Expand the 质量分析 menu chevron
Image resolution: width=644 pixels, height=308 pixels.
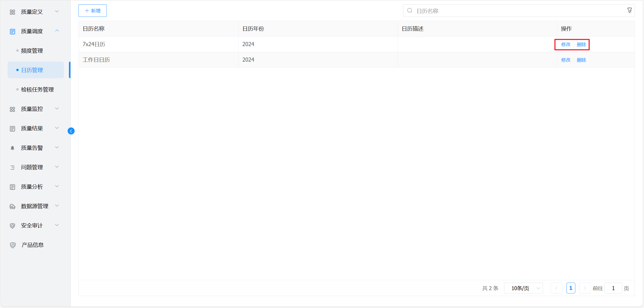(57, 186)
